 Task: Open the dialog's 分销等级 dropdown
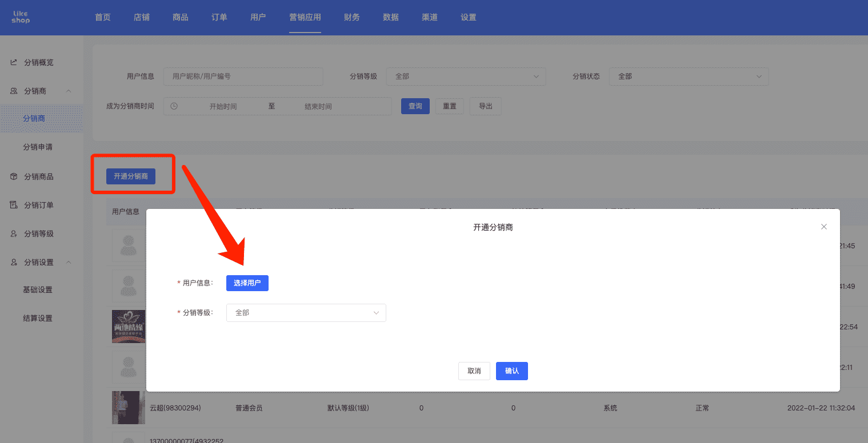pyautogui.click(x=306, y=313)
